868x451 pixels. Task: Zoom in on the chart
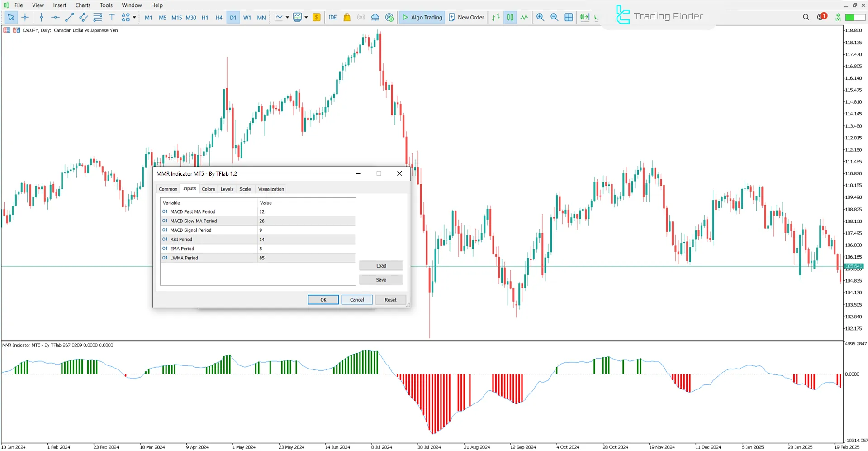[x=540, y=17]
